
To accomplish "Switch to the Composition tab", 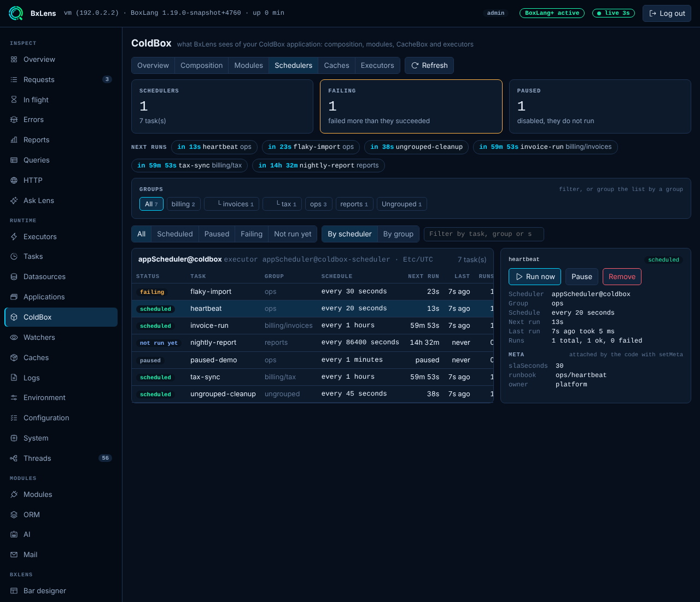I will click(201, 66).
